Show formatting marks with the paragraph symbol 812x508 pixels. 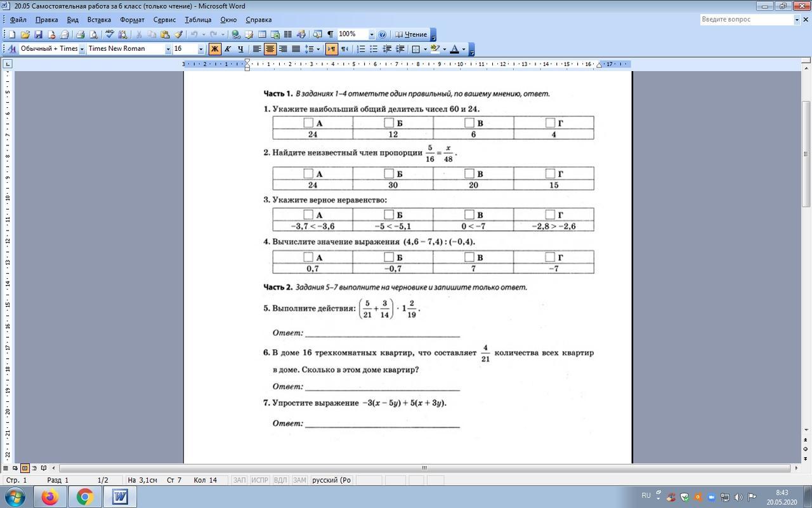click(330, 34)
